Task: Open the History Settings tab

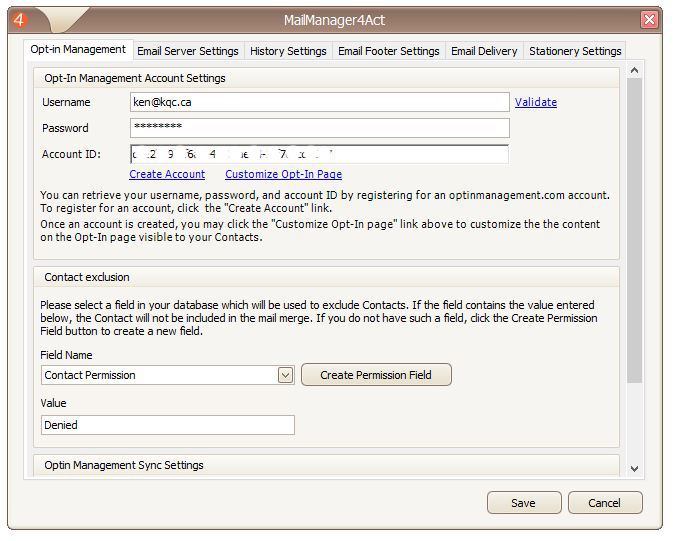Action: (x=288, y=51)
